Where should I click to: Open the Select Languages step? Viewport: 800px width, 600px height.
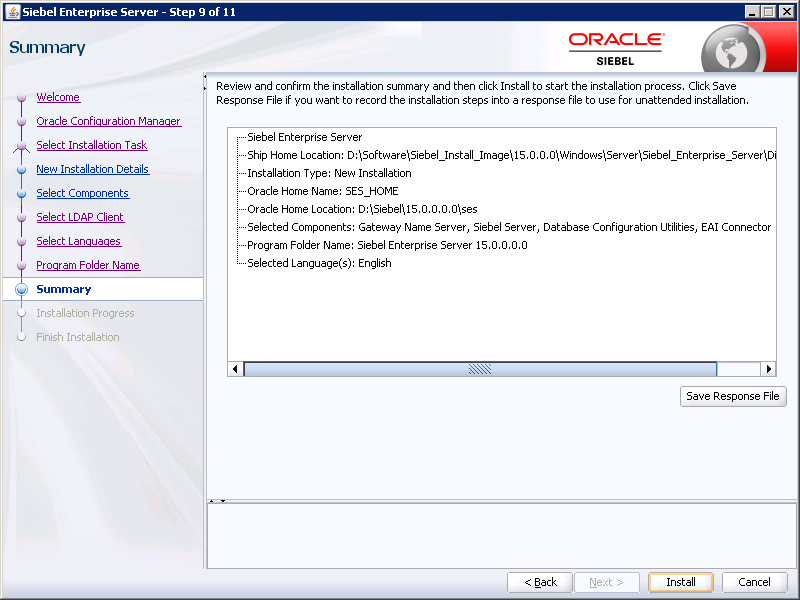click(79, 241)
